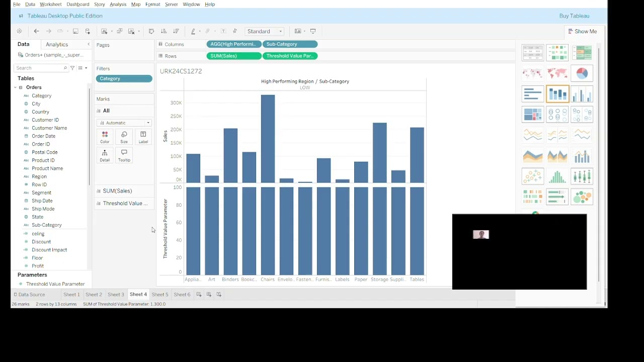The width and height of the screenshot is (644, 362).
Task: Switch to the Sheet 5 tab
Action: [160, 295]
